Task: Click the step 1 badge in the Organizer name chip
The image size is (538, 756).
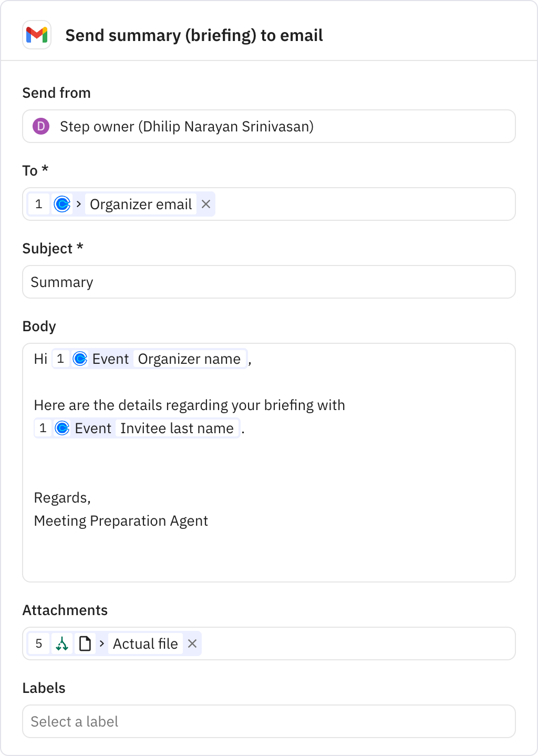Action: pos(60,359)
